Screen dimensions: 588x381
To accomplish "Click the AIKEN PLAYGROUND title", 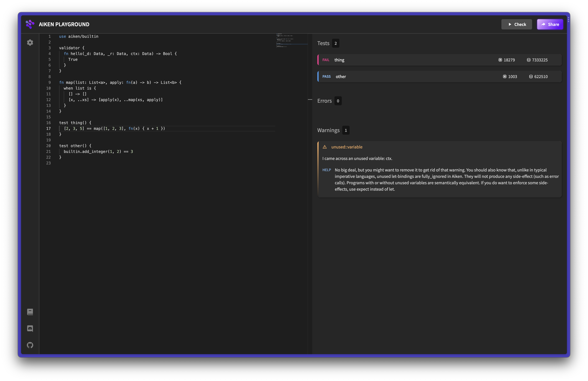I will pyautogui.click(x=64, y=24).
